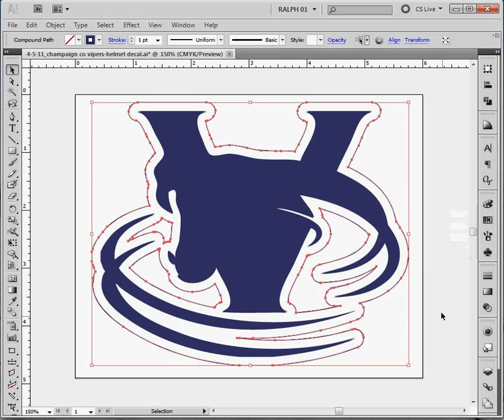
Task: Open the artboard number dropdown
Action: tap(90, 412)
